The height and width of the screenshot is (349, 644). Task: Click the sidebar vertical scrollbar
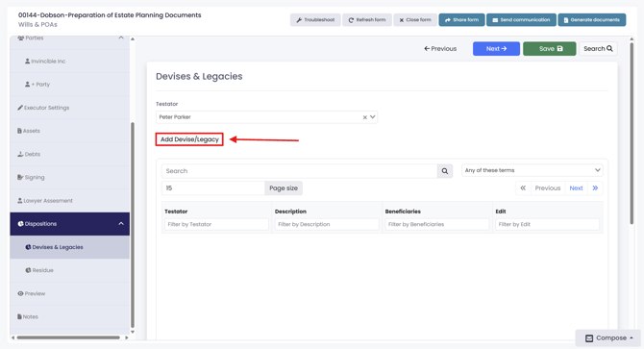[133, 225]
